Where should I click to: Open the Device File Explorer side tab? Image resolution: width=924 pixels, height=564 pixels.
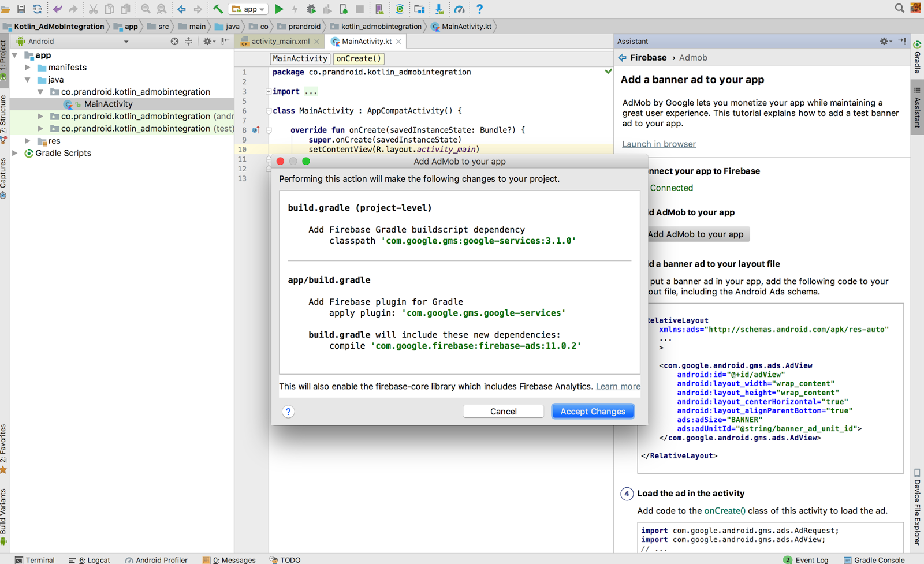click(x=917, y=507)
